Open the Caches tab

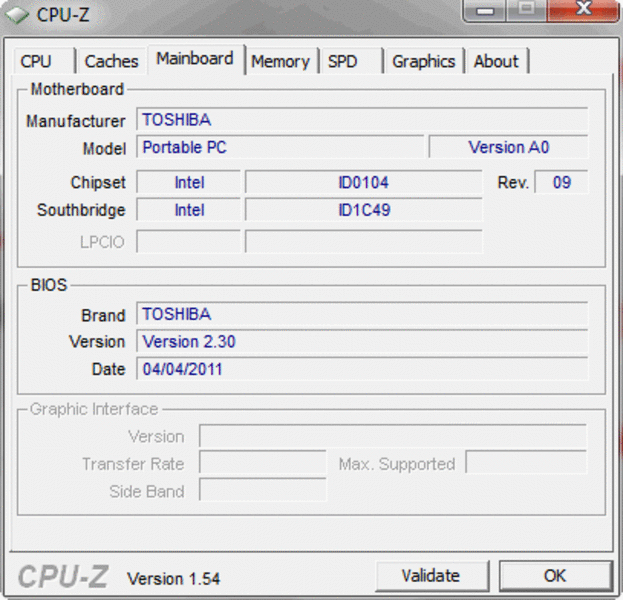click(112, 61)
